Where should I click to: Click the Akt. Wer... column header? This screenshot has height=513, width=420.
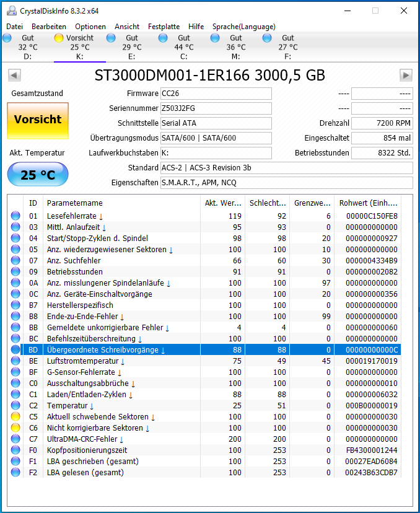tap(223, 203)
